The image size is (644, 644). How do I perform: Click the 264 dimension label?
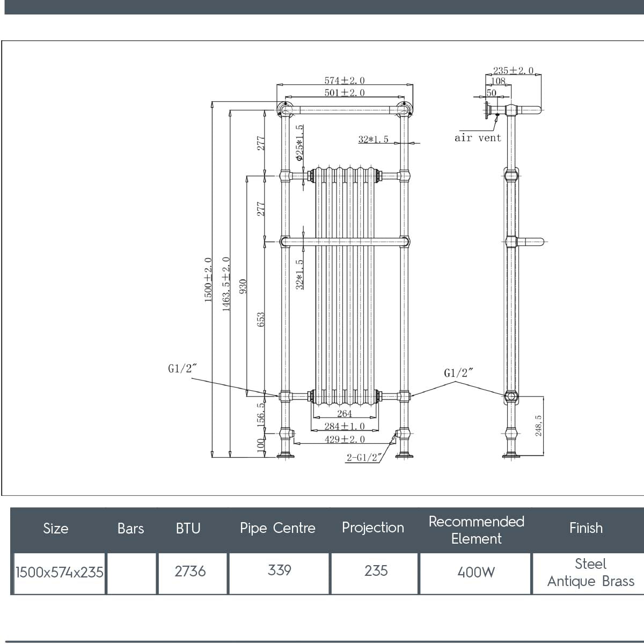345,414
